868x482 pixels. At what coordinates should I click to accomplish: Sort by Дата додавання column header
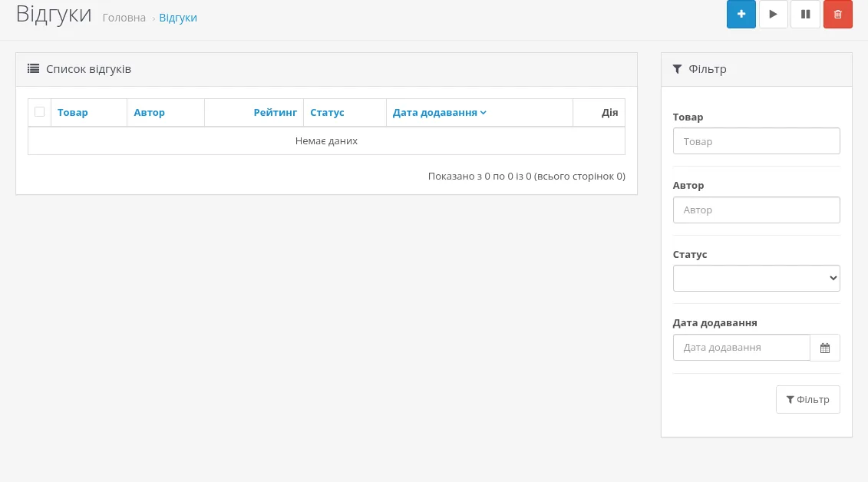439,112
